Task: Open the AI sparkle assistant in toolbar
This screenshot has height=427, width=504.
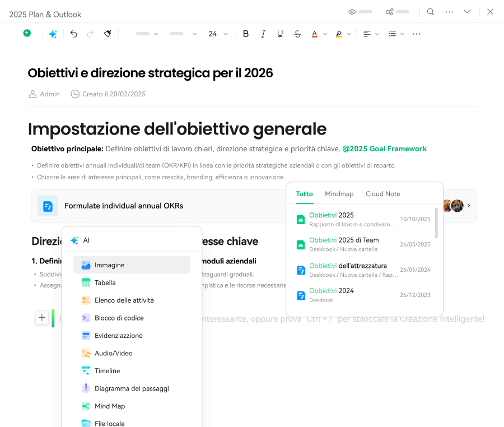Action: point(53,34)
